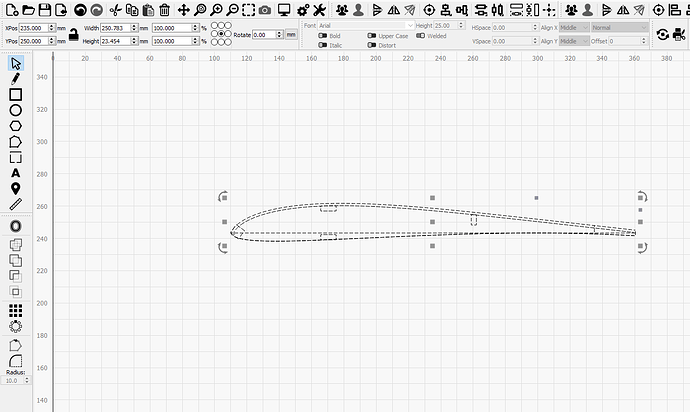Click the top-center resize handle of the selection
Viewport: 690px width, 412px height.
tap(433, 198)
